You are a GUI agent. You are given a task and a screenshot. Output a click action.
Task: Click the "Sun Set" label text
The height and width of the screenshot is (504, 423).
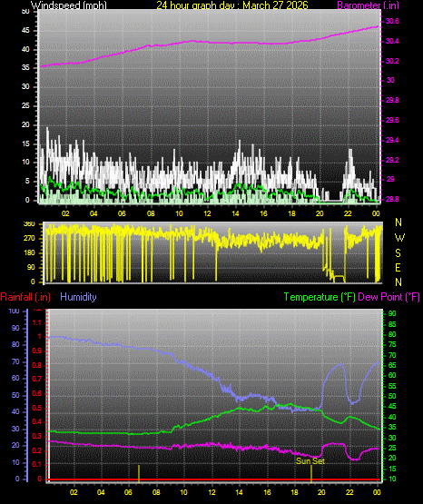310,461
